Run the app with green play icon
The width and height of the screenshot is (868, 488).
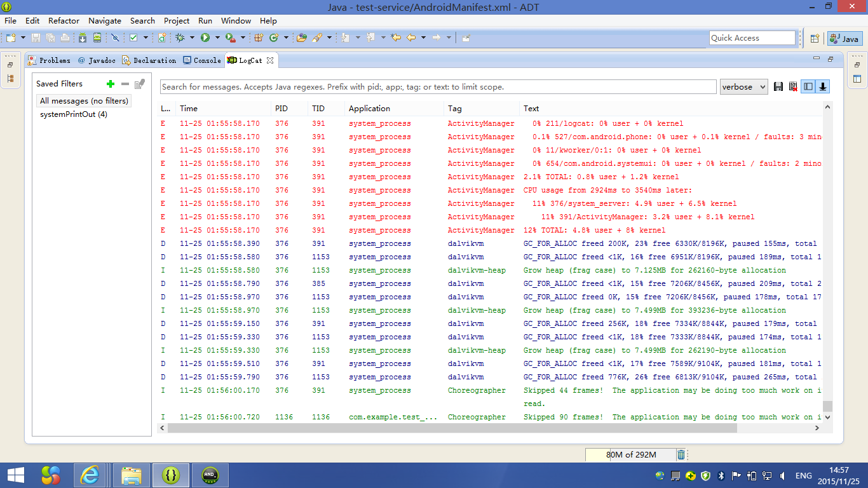pos(205,38)
